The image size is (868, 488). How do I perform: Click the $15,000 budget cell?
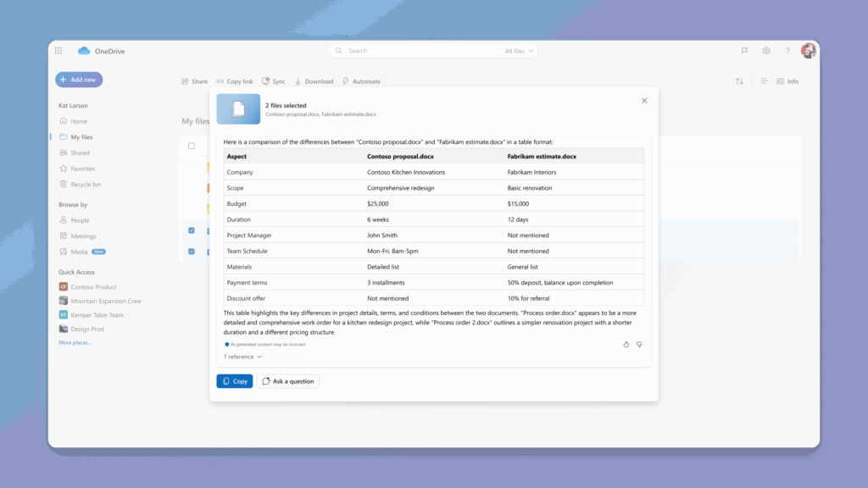(518, 203)
